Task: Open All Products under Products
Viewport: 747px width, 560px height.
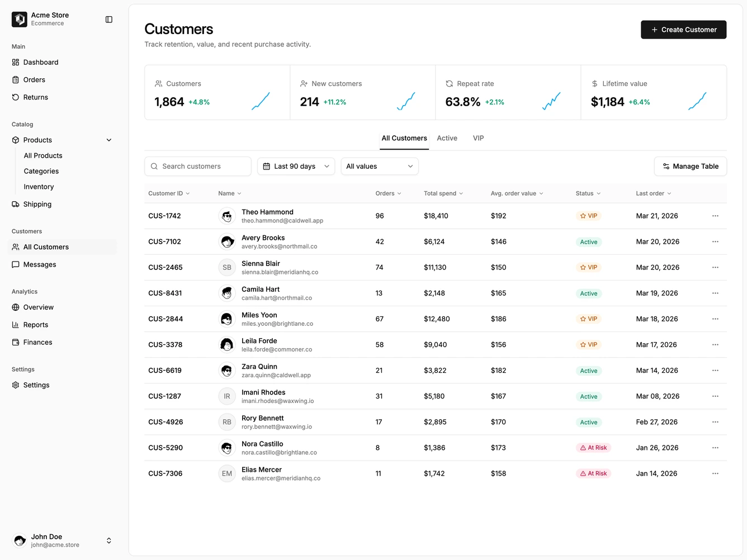Action: [43, 156]
